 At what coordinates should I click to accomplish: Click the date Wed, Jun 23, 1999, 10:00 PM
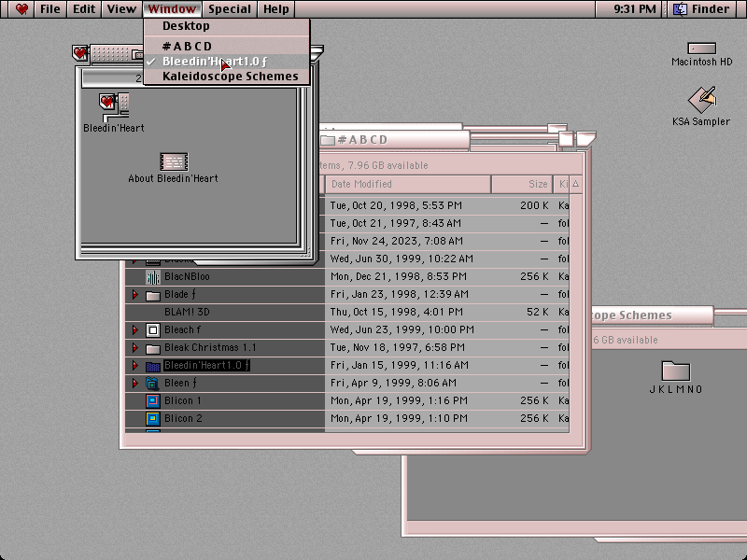coord(402,329)
